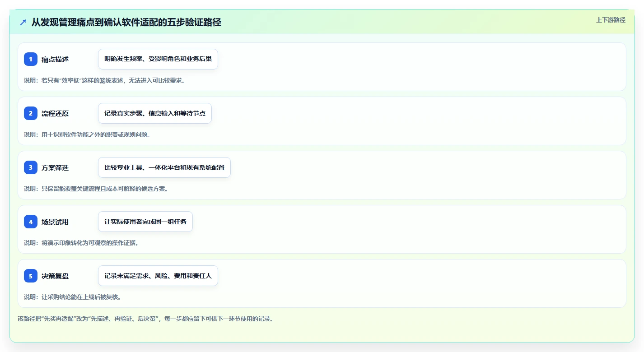Click the note about 采购结论上线后复核
This screenshot has width=644, height=352.
73,297
